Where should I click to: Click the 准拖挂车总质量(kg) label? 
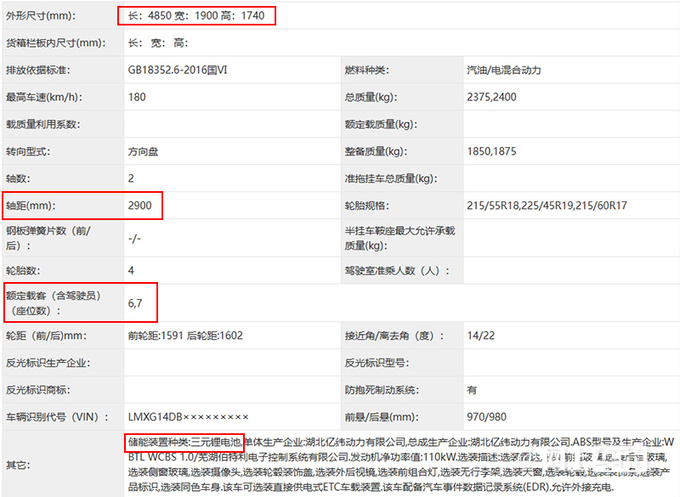(391, 179)
